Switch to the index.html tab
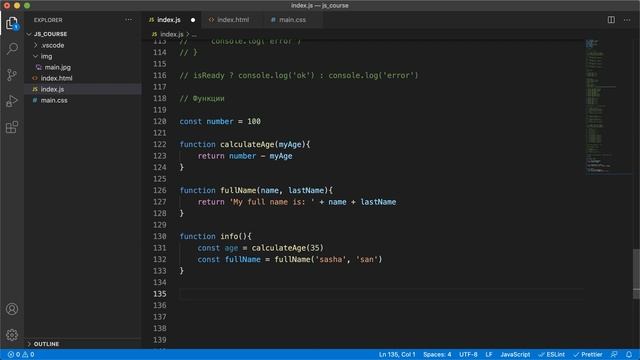The height and width of the screenshot is (360, 640). pos(233,20)
